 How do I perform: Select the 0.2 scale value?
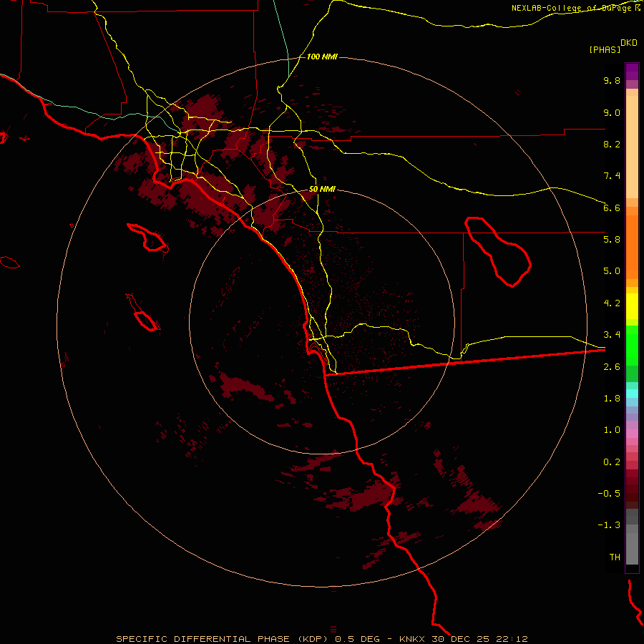click(x=612, y=462)
